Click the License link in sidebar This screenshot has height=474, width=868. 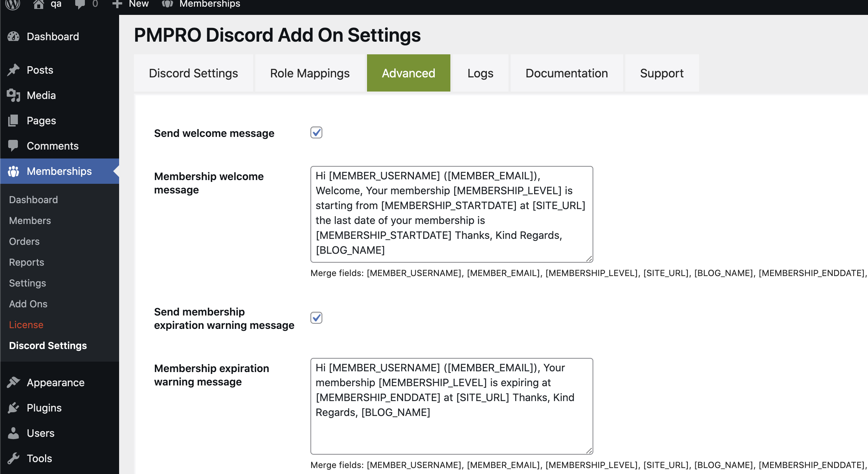26,324
